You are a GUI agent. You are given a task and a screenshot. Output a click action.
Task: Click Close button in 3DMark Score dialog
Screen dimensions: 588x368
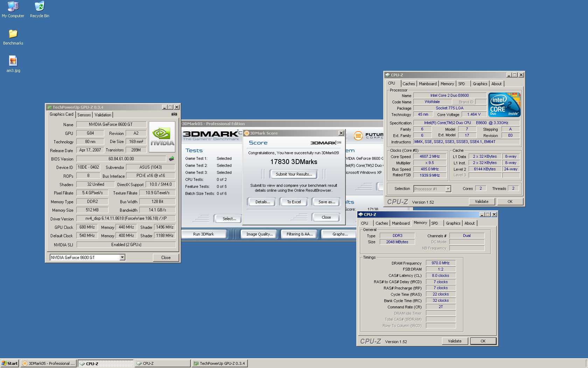326,217
